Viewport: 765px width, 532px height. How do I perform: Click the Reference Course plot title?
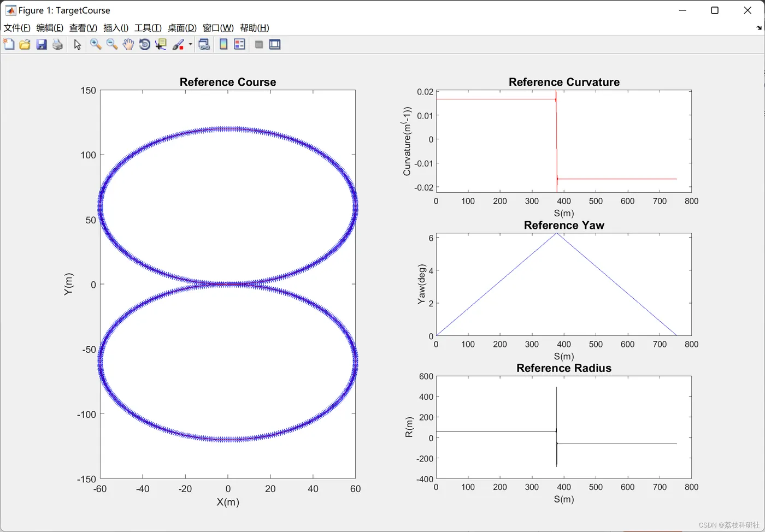228,82
